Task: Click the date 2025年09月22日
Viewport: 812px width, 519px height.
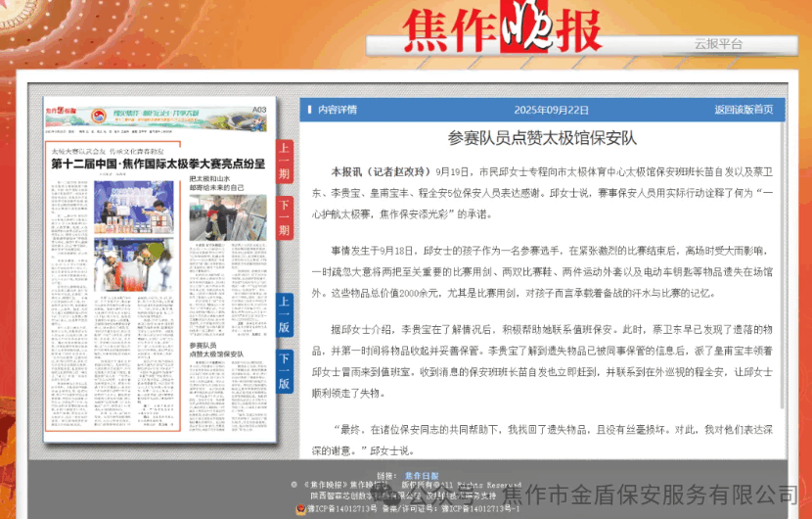Action: pyautogui.click(x=551, y=110)
